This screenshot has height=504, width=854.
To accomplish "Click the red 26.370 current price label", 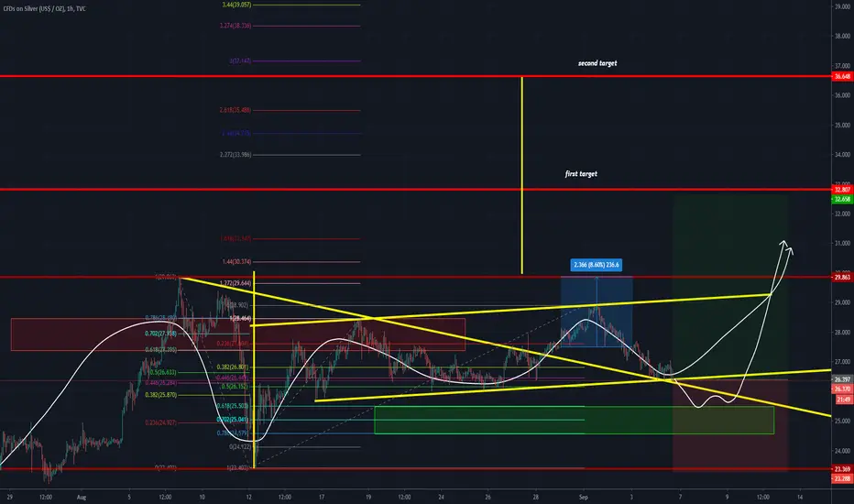I will (843, 389).
